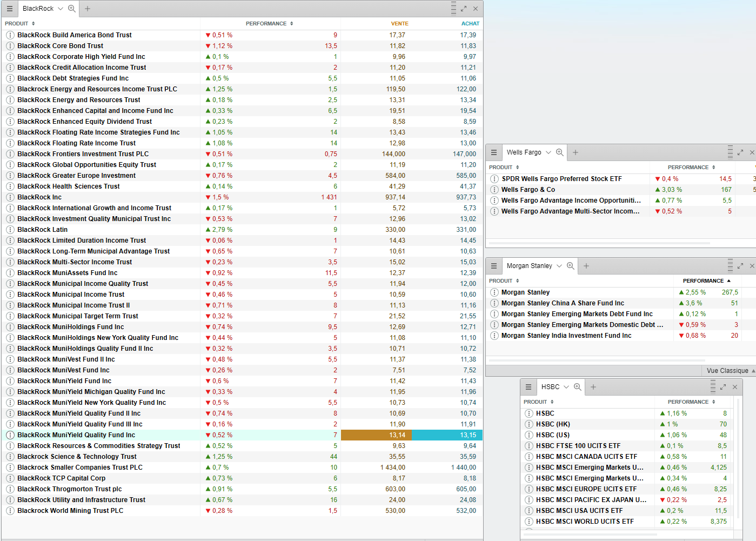Viewport: 756px width, 541px height.
Task: Click the 937,14 sell price for BlackRock Inc
Action: pyautogui.click(x=395, y=197)
